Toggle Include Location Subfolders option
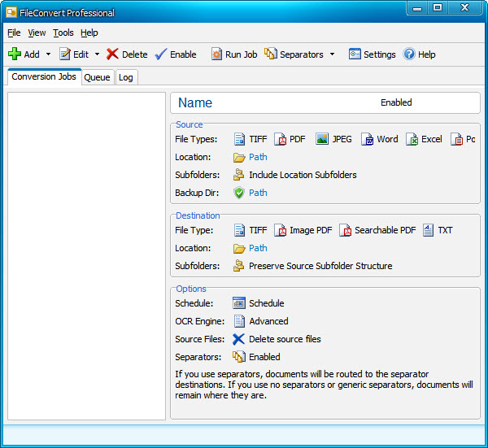Image resolution: width=488 pixels, height=448 pixels. click(x=239, y=175)
